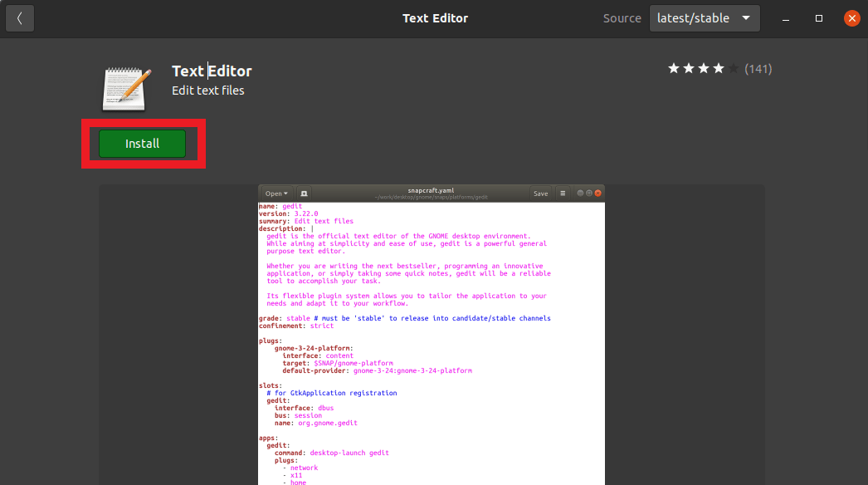Click the fifth star in the rating
The height and width of the screenshot is (485, 868).
(734, 68)
